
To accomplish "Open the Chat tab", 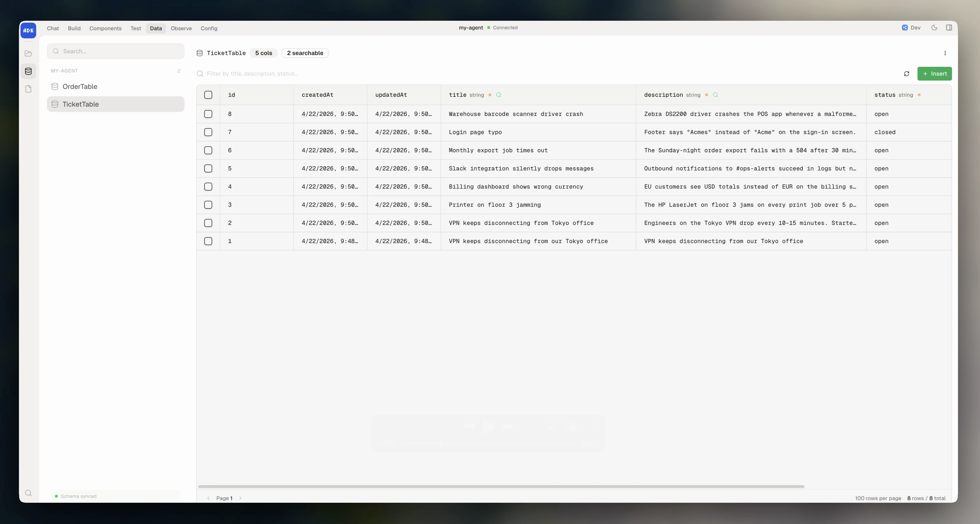I will [x=53, y=28].
